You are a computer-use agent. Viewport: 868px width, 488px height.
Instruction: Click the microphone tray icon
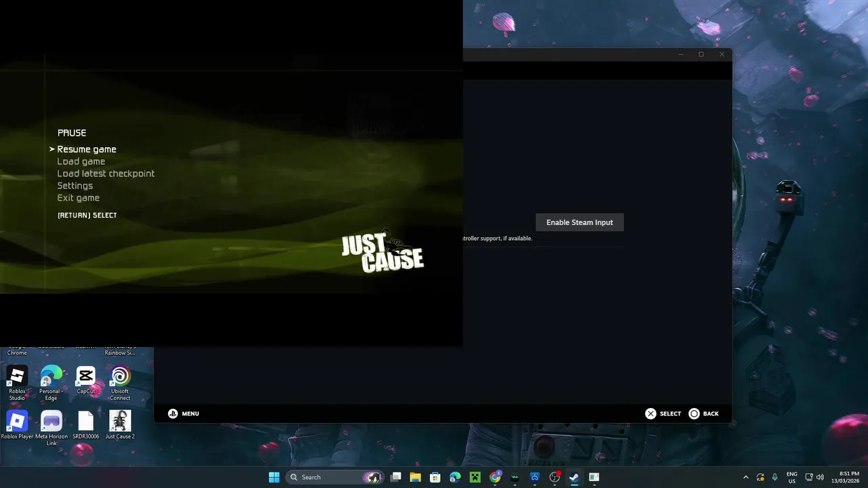(x=774, y=477)
